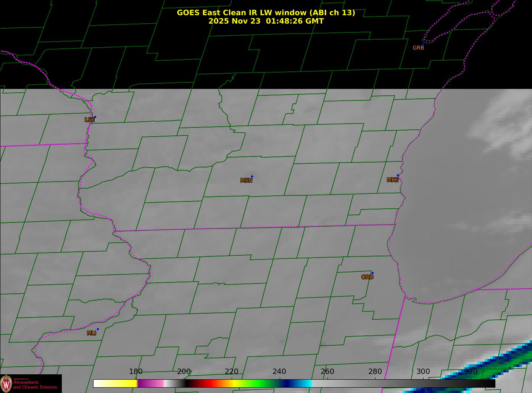The image size is (532, 393).
Task: Click the 180 label on the colorbar
Action: (135, 371)
